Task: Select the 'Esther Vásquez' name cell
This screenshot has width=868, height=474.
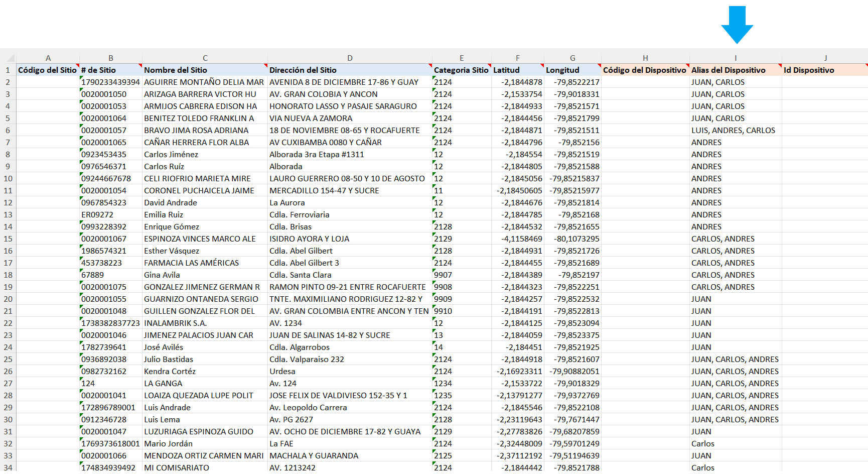Action: point(205,251)
